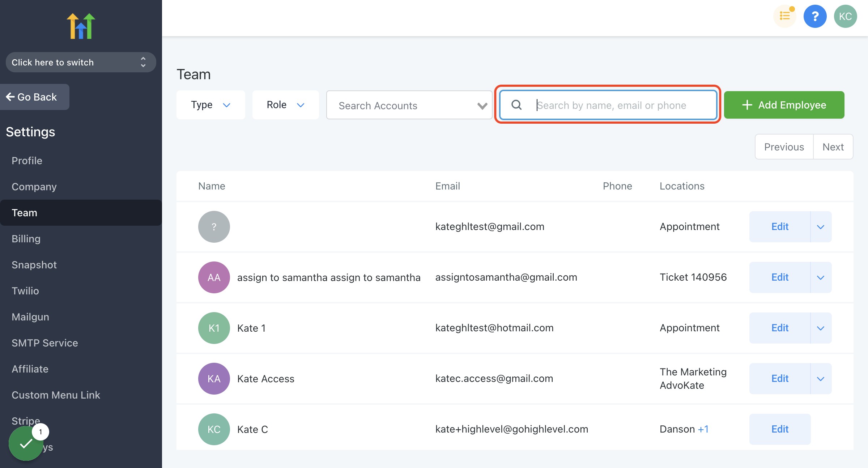Edit the Kate 1 user

[780, 328]
